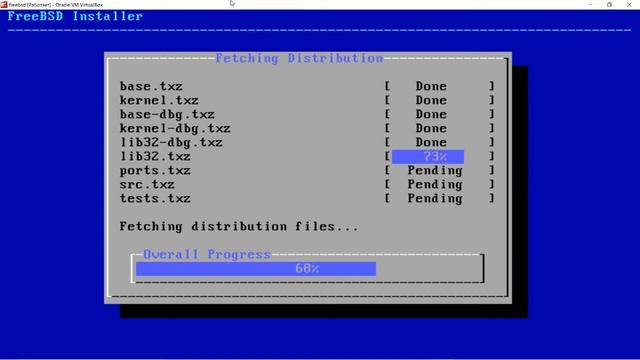Screen dimensions: 640x360
Task: Click the FreeBSD Installer heading
Action: (75, 16)
